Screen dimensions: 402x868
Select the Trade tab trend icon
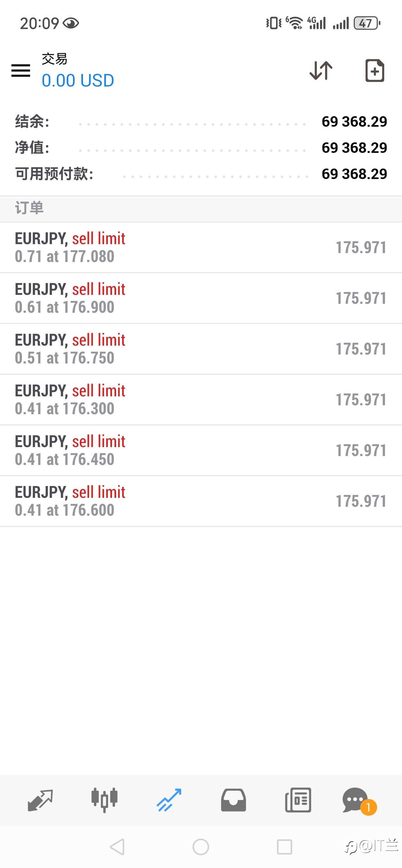(x=169, y=800)
